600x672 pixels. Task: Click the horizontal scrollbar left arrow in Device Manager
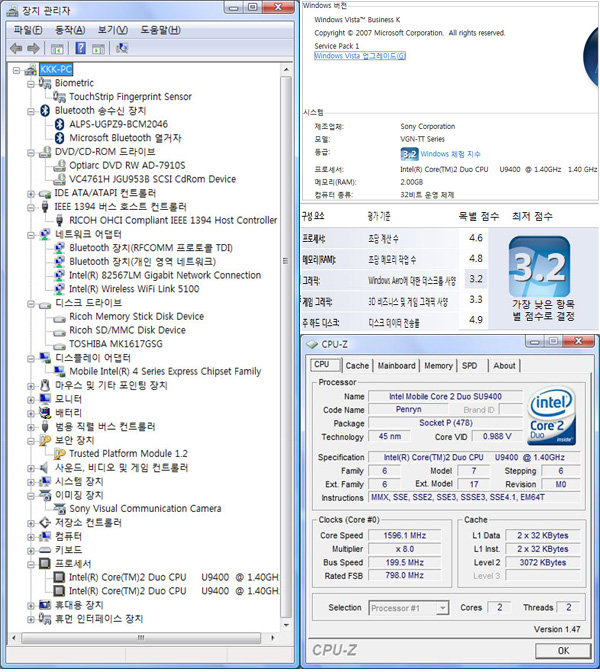coord(14,638)
